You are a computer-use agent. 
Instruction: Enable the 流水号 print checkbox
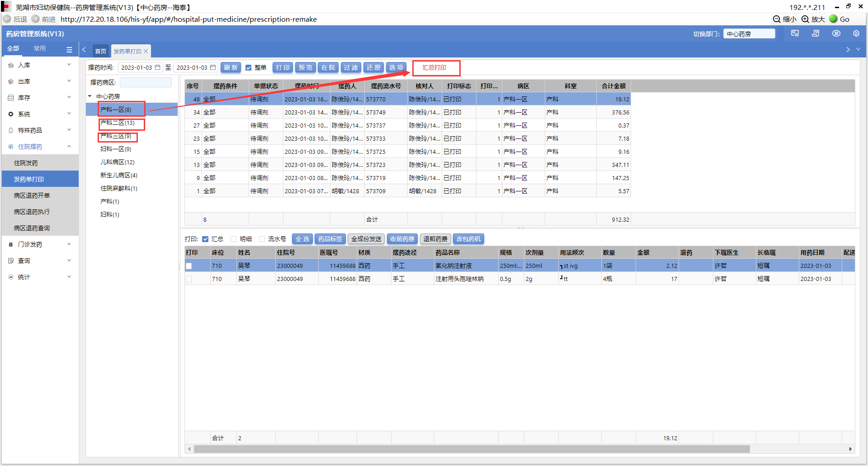pyautogui.click(x=262, y=239)
